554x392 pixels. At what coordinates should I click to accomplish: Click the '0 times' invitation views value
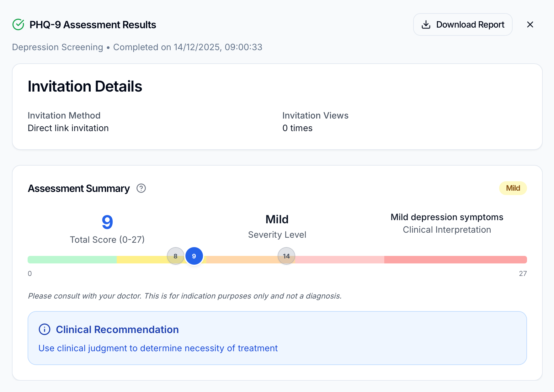point(297,128)
